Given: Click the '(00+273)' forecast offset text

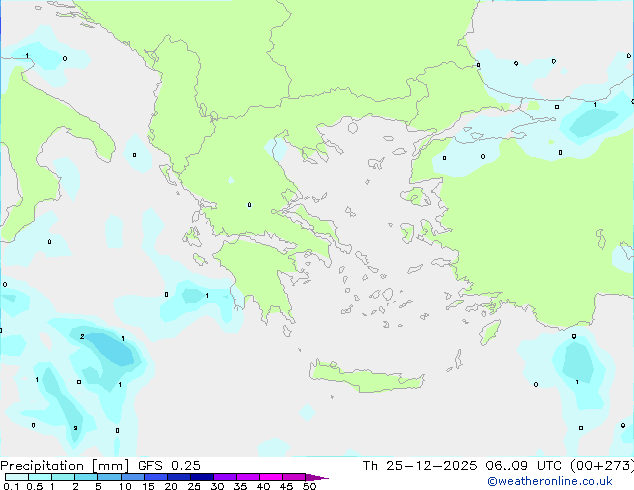Looking at the screenshot, I should 602,466.
